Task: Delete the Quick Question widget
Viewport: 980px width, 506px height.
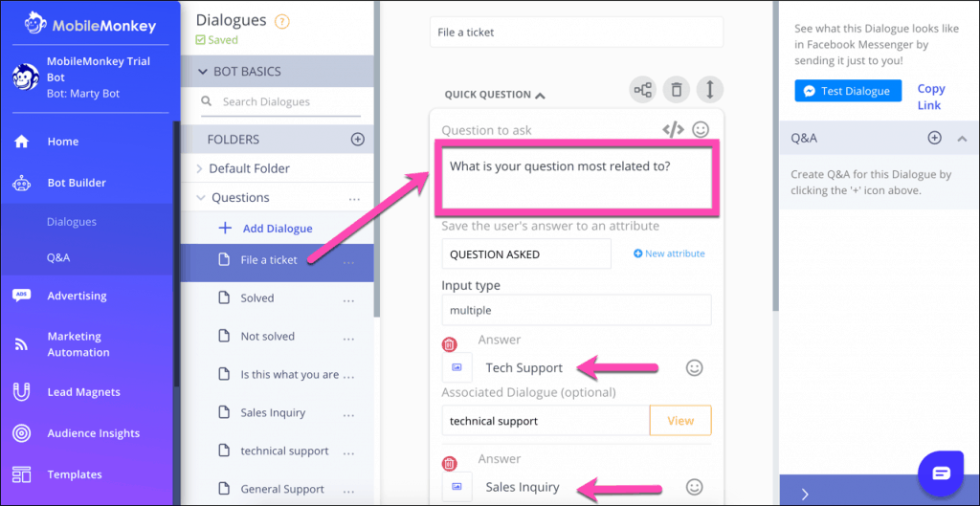Action: tap(677, 91)
